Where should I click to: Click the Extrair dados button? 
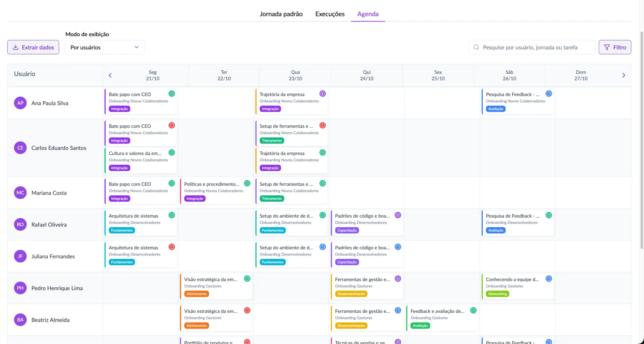(33, 47)
